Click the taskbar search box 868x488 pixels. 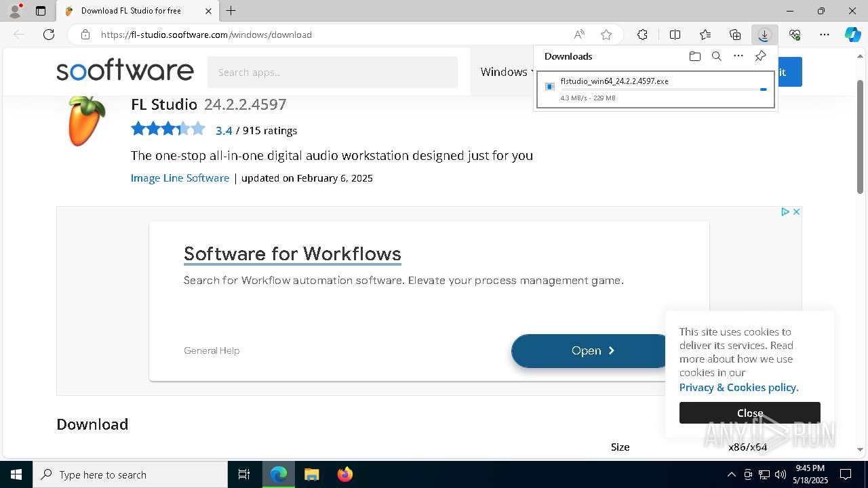pos(130,474)
